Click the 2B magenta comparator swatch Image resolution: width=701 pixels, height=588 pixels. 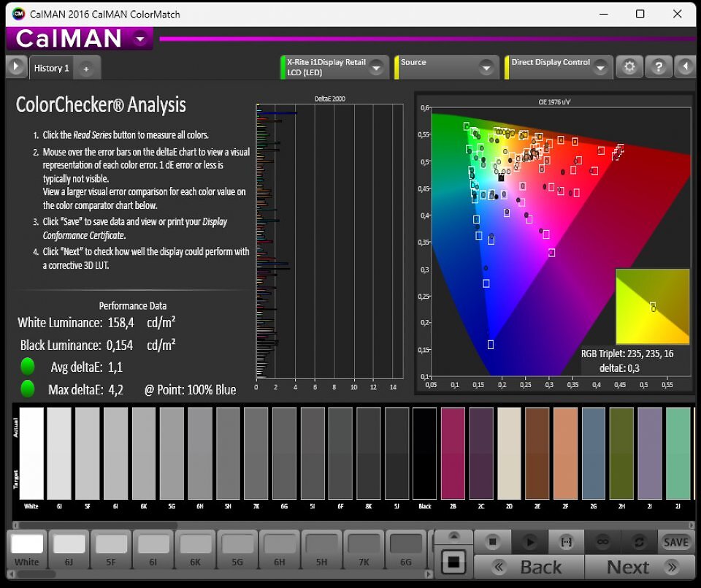pyautogui.click(x=453, y=453)
